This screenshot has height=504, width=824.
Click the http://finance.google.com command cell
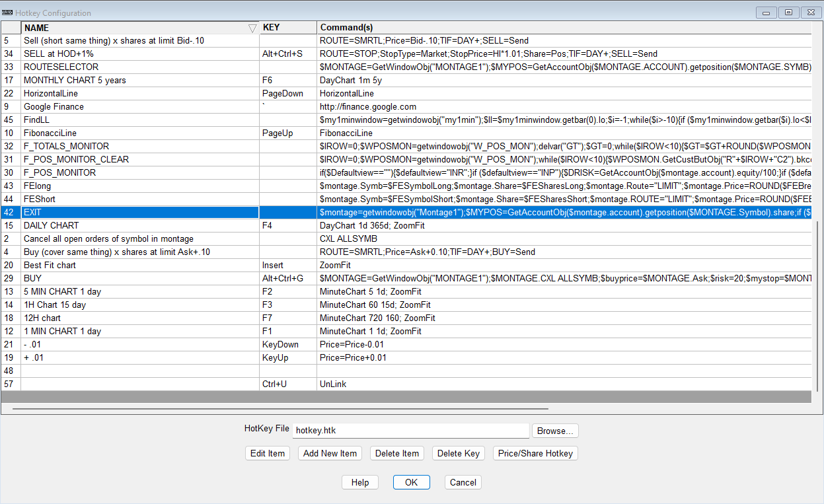tap(564, 106)
